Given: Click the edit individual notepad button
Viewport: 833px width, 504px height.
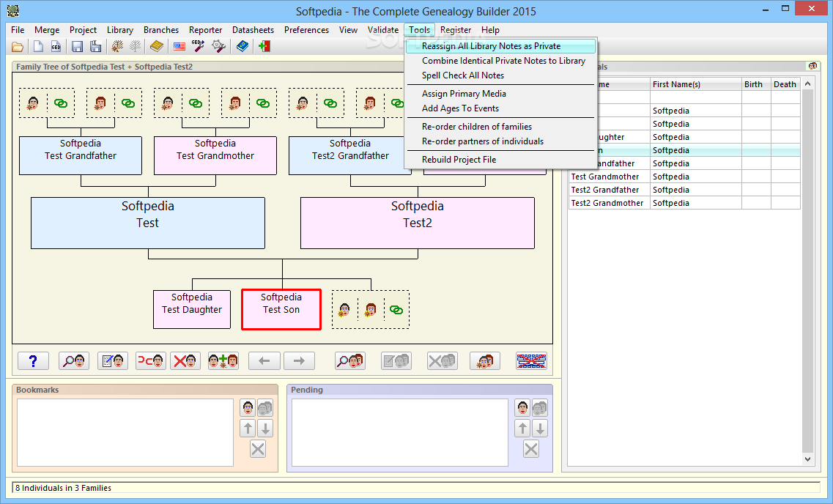Looking at the screenshot, I should click(113, 361).
